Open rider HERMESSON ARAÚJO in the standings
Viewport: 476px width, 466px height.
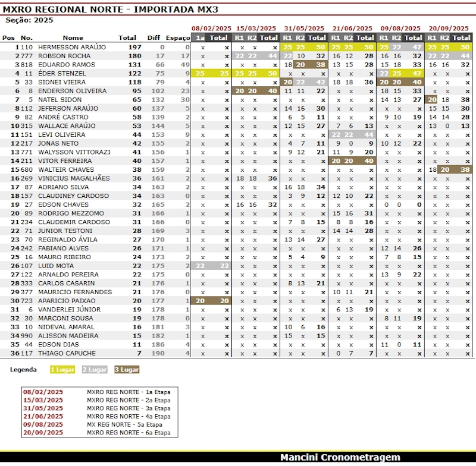72,47
